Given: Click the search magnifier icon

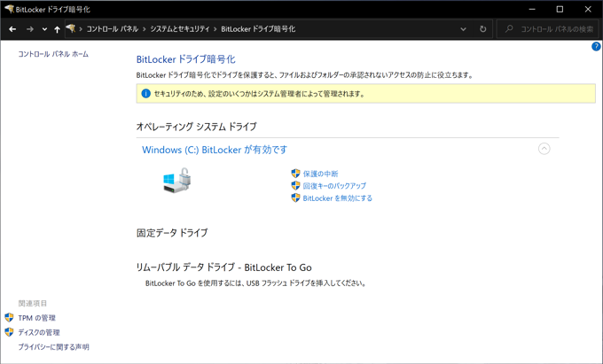Looking at the screenshot, I should (x=509, y=29).
